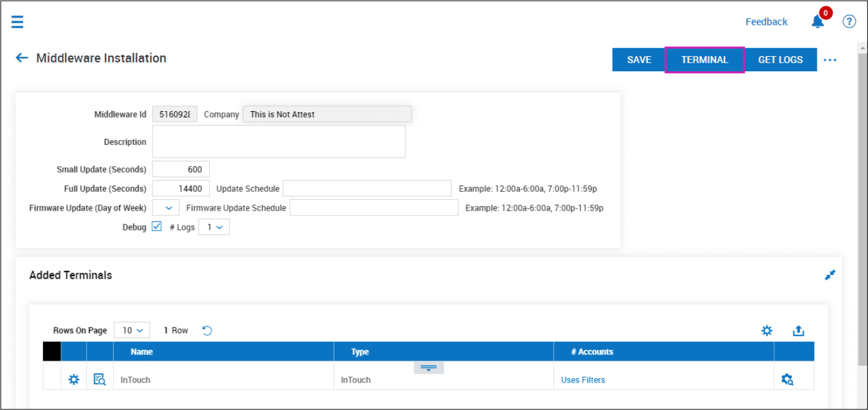The width and height of the screenshot is (868, 410).
Task: Toggle the Debug checkbox
Action: click(x=157, y=227)
